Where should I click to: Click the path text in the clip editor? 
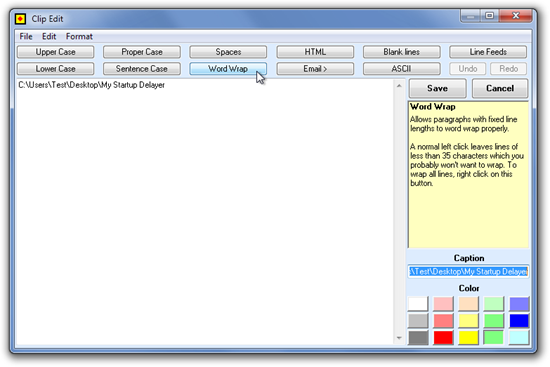[92, 85]
